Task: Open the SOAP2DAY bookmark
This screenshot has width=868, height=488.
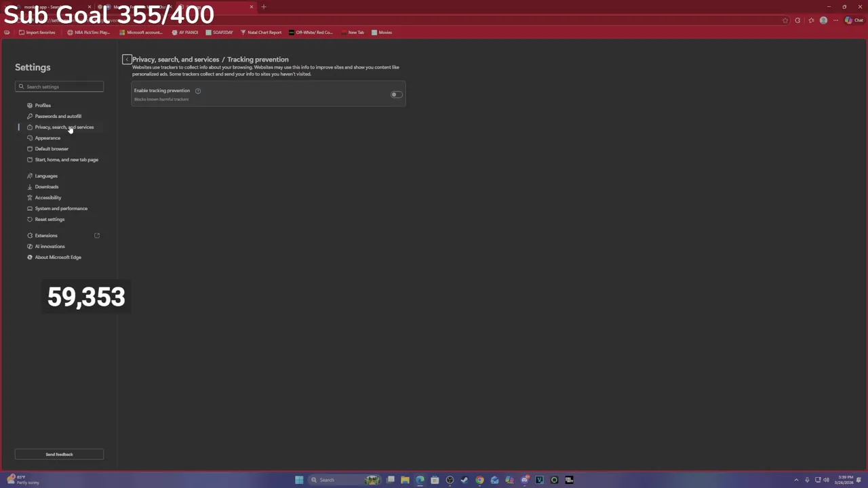Action: point(219,33)
